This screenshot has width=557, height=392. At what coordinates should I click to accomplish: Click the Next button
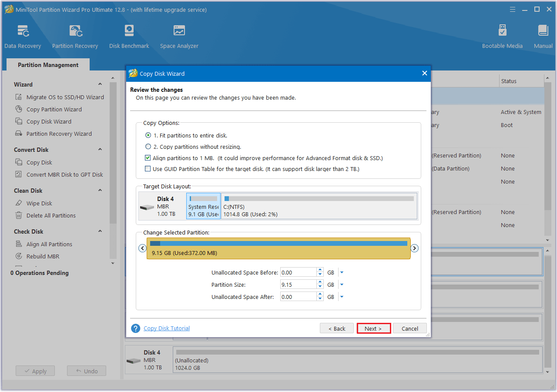click(x=373, y=328)
